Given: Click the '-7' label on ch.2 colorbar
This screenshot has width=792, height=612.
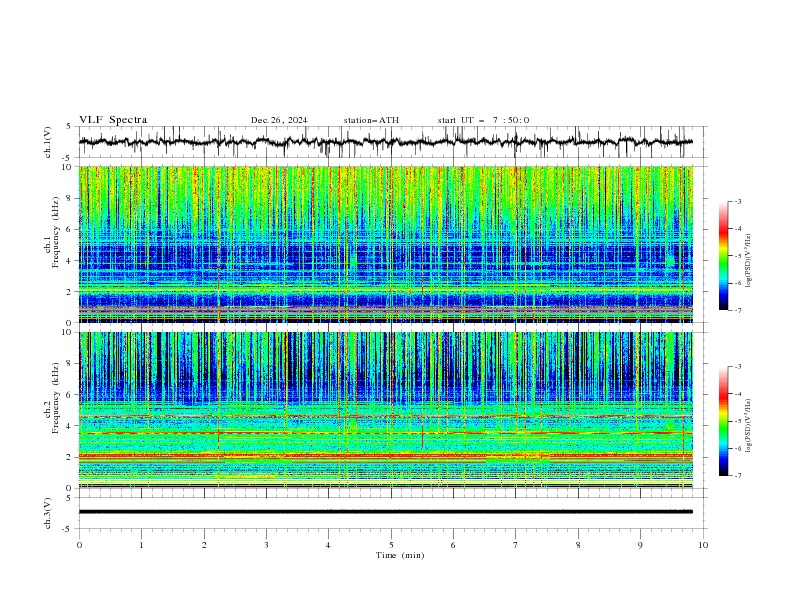Looking at the screenshot, I should coord(738,476).
